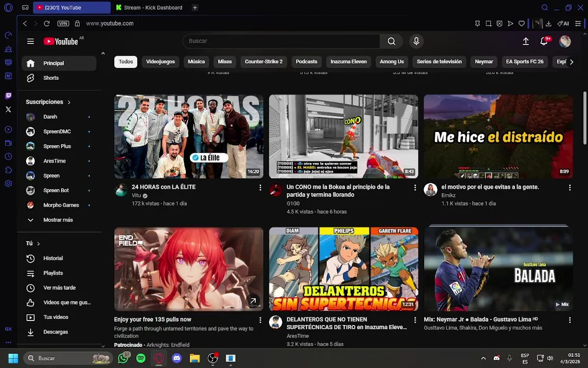Image resolution: width=588 pixels, height=368 pixels.
Task: Open Opera AI assistant button
Action: (563, 24)
